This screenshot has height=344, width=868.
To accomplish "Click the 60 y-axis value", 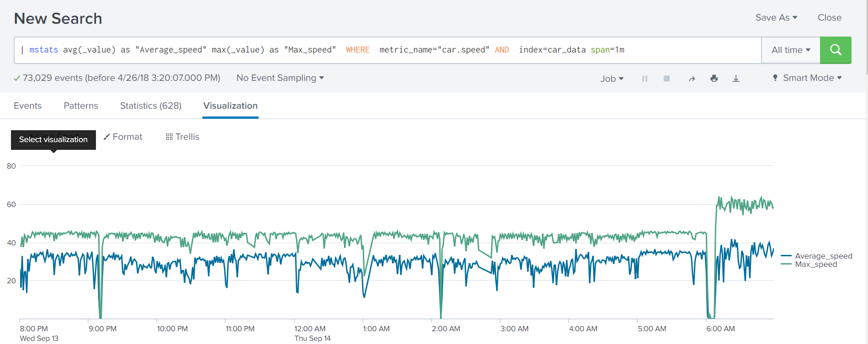I will 11,204.
